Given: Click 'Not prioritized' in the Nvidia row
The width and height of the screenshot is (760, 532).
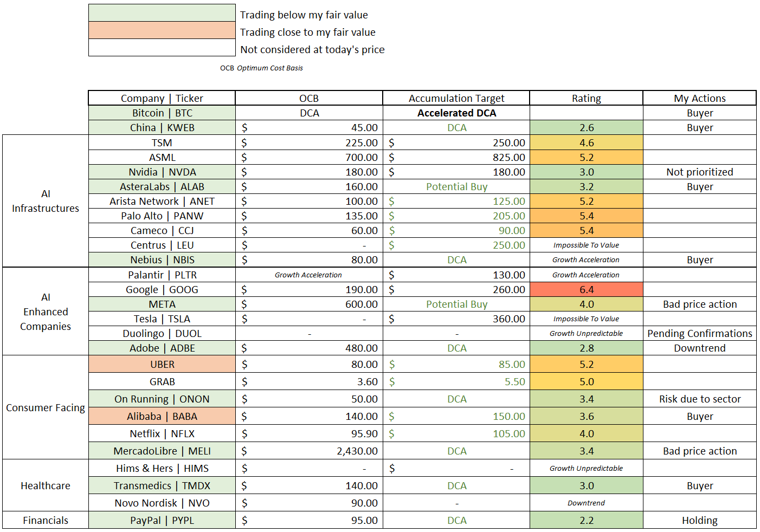Looking at the screenshot, I should [700, 172].
